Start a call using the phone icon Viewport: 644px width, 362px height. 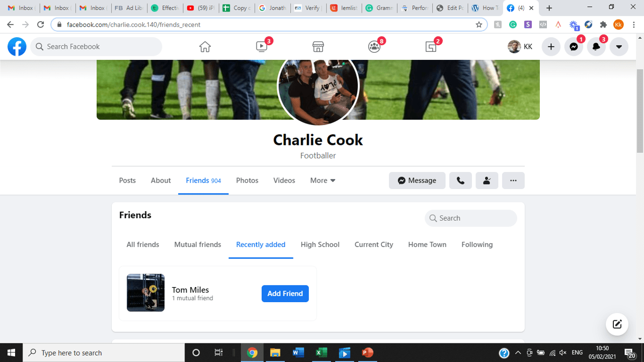(460, 180)
